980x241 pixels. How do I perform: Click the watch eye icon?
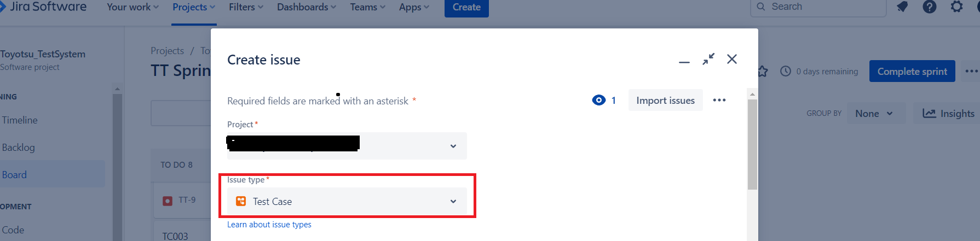click(599, 100)
